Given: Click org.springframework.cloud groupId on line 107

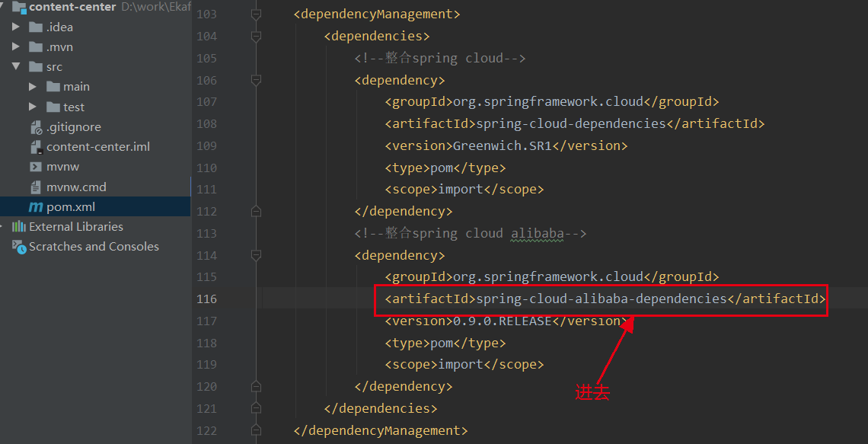Looking at the screenshot, I should [548, 102].
